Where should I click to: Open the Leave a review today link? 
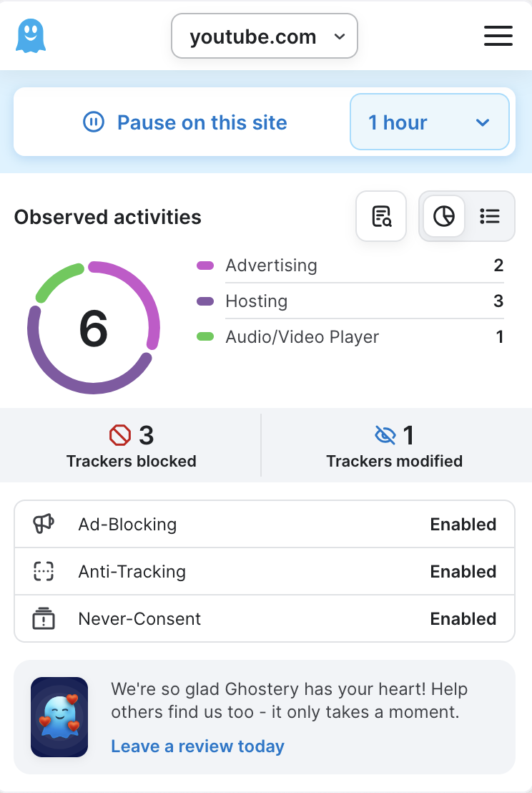pos(197,746)
